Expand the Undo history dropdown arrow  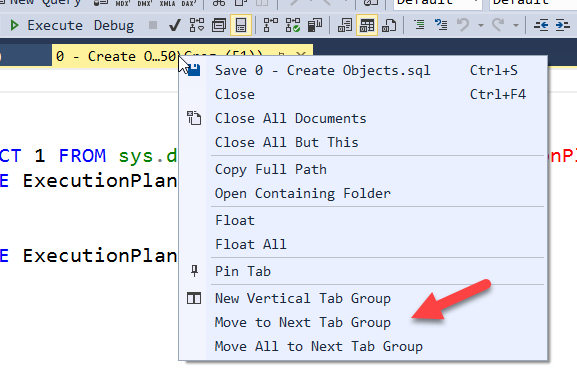pos(481,25)
